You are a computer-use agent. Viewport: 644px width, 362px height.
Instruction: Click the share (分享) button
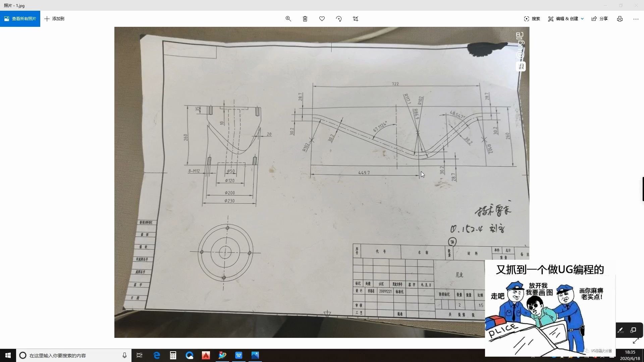coord(600,19)
